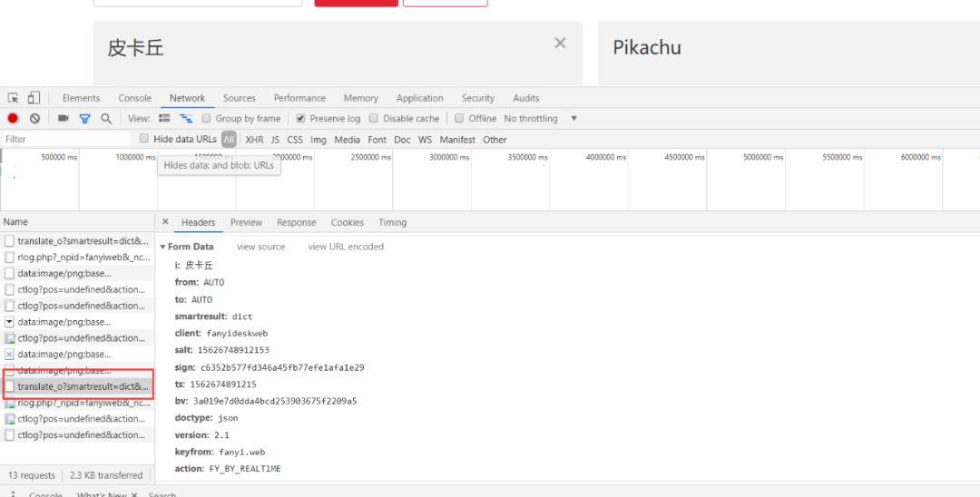Toggle the waterfall overview view icon
The height and width of the screenshot is (497, 980).
click(186, 118)
